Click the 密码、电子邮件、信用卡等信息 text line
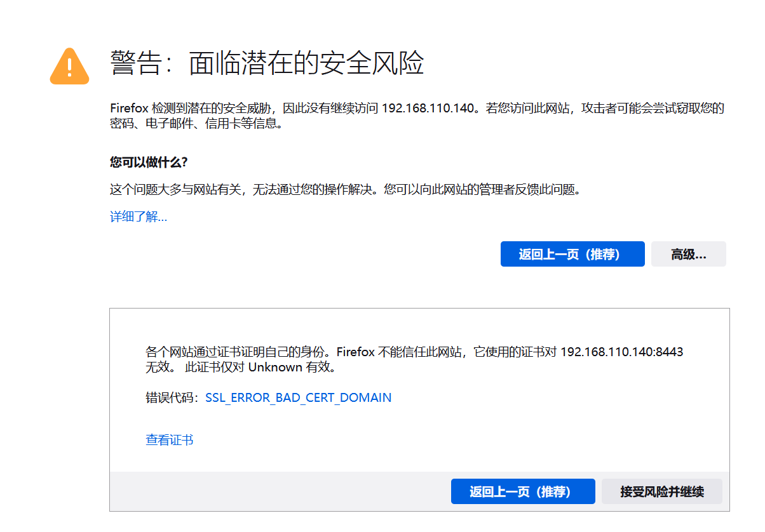This screenshot has height=532, width=765. point(196,124)
